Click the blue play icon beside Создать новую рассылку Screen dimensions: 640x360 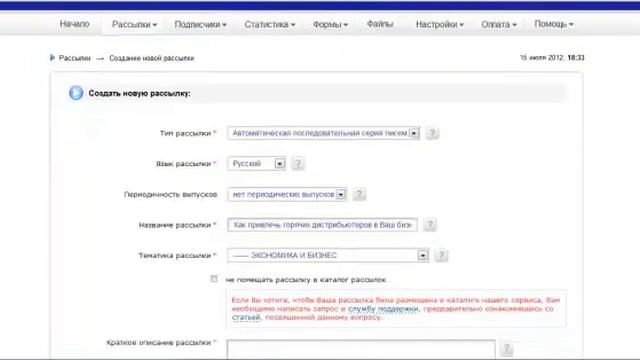click(x=76, y=93)
